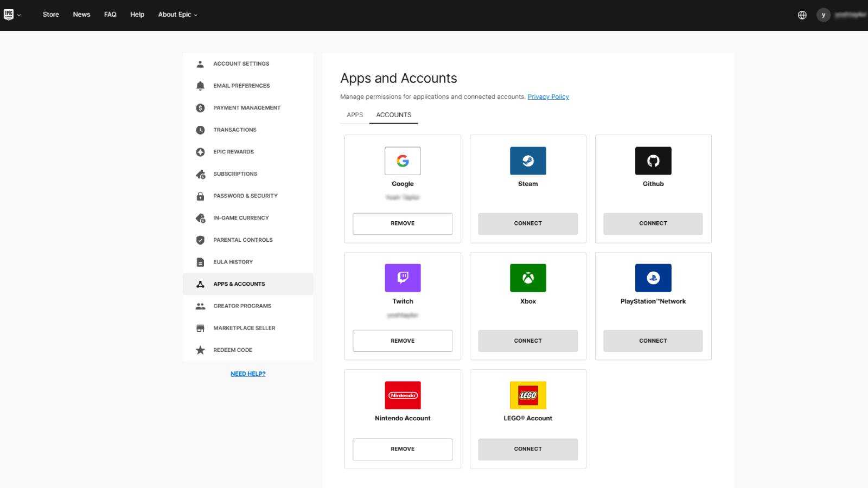Click the Nintendo Account card label

click(x=403, y=419)
